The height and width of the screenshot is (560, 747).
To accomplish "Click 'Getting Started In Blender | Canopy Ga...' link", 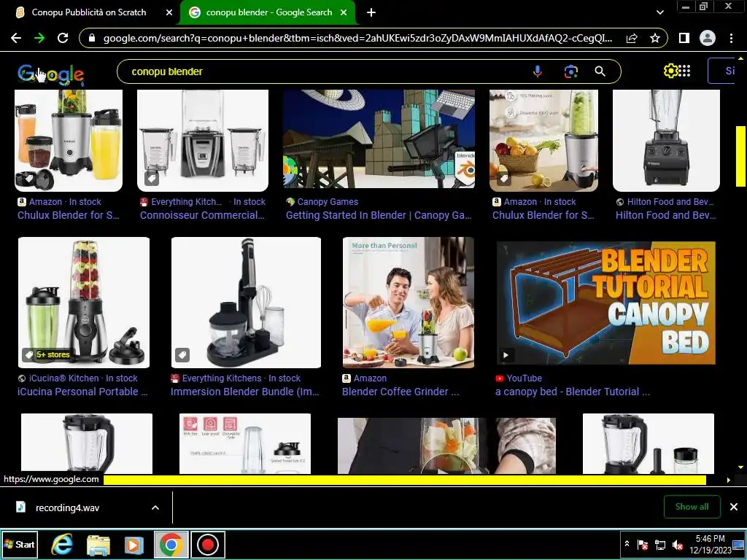I will coord(379,215).
